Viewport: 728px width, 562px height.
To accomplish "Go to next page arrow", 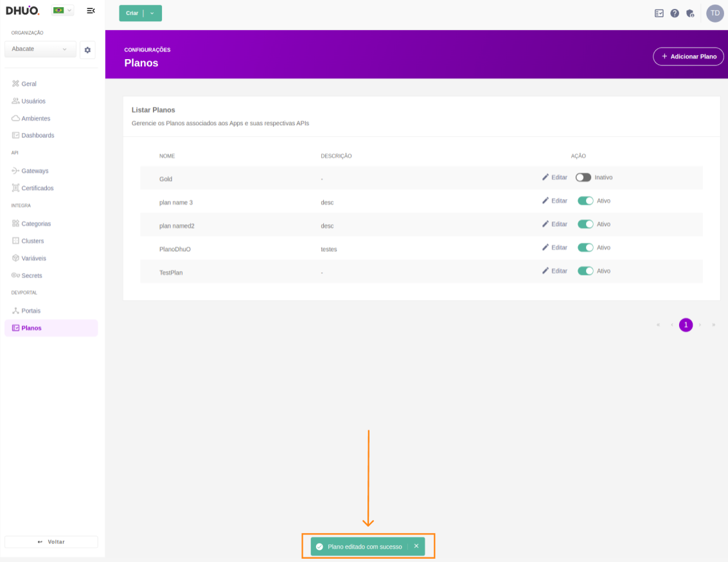I will coord(700,325).
